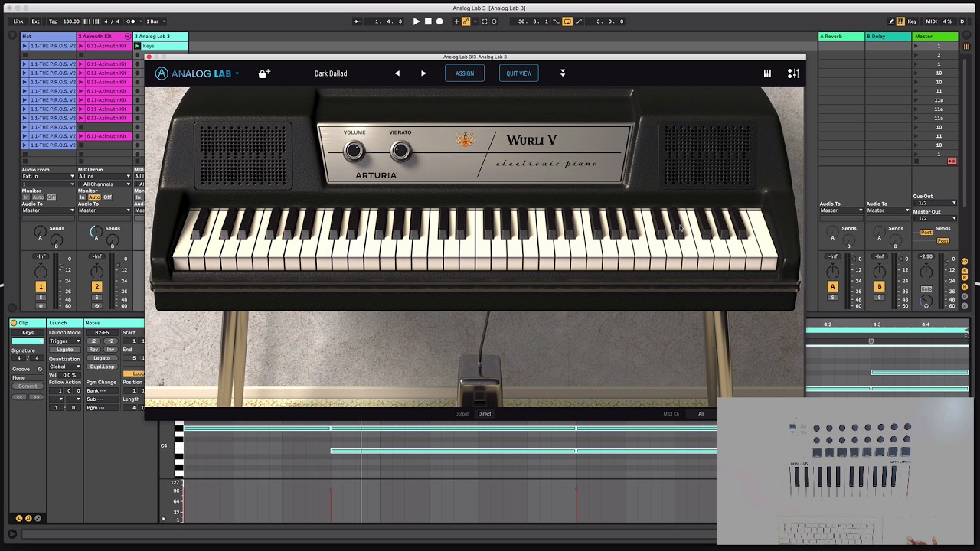Select the A Reverb return track
The width and height of the screenshot is (980, 551).
pos(841,36)
